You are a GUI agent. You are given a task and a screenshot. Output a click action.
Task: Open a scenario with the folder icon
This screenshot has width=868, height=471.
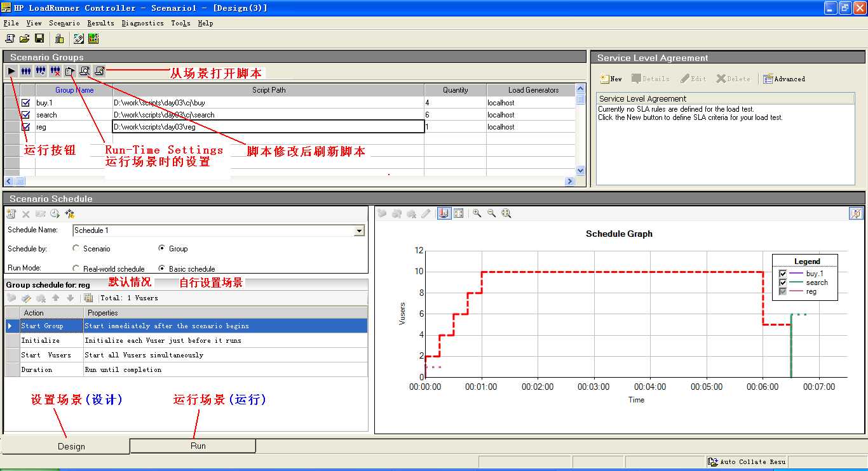[x=25, y=39]
